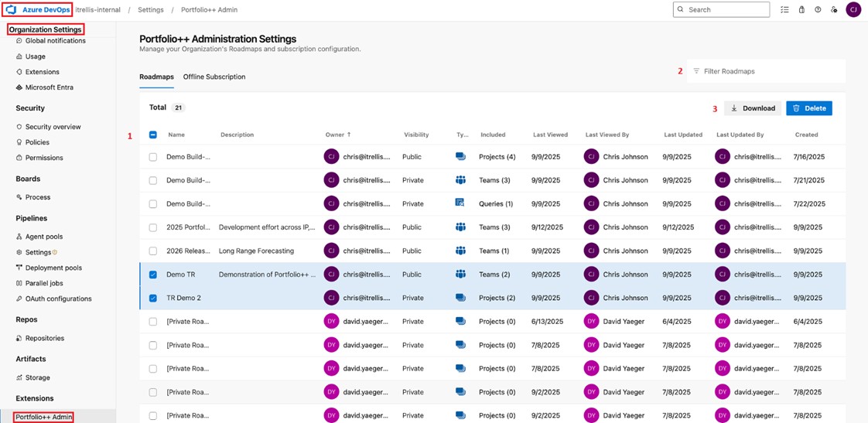The width and height of the screenshot is (868, 423).
Task: Open Storage under Artifacts
Action: (x=37, y=377)
